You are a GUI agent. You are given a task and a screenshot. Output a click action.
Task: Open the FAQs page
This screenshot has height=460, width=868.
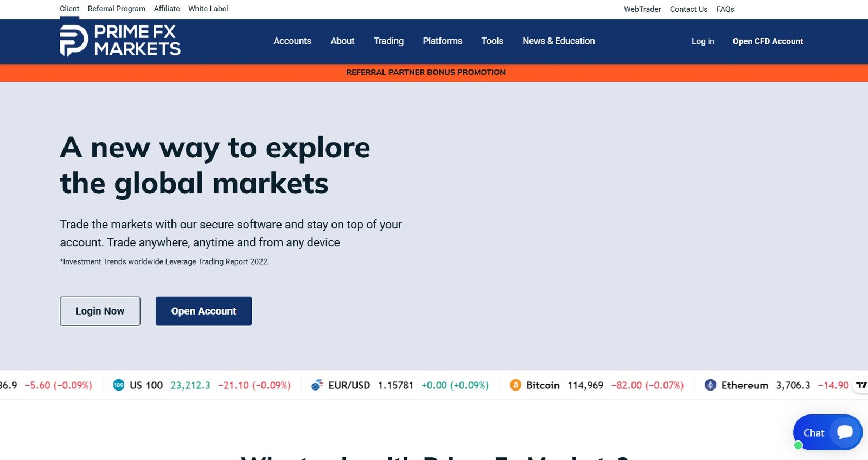pos(725,9)
